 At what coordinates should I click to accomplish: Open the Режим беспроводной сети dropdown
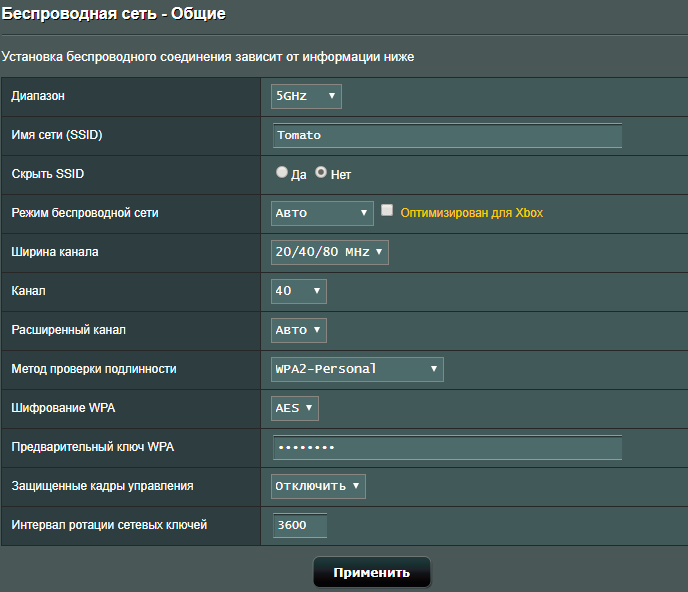(x=322, y=213)
